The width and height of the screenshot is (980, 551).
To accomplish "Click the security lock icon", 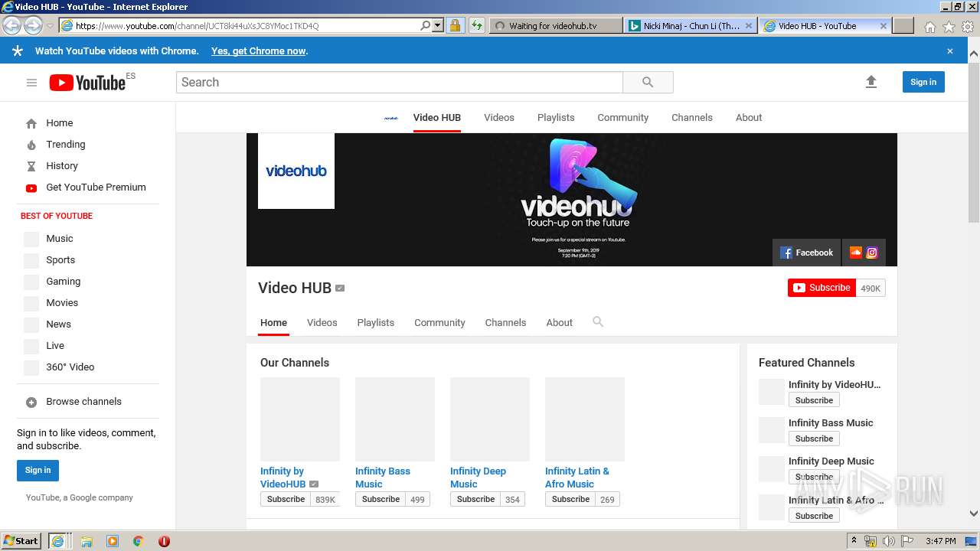I will 455,25.
